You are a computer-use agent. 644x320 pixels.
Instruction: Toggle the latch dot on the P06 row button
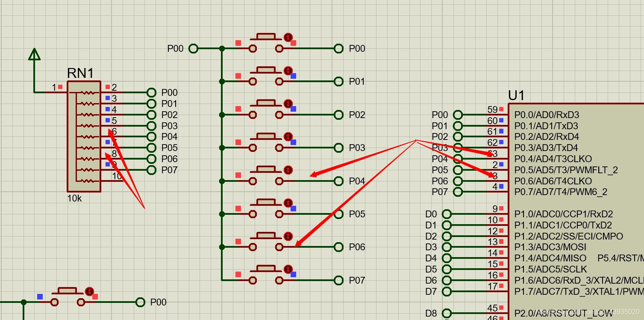[x=288, y=236]
